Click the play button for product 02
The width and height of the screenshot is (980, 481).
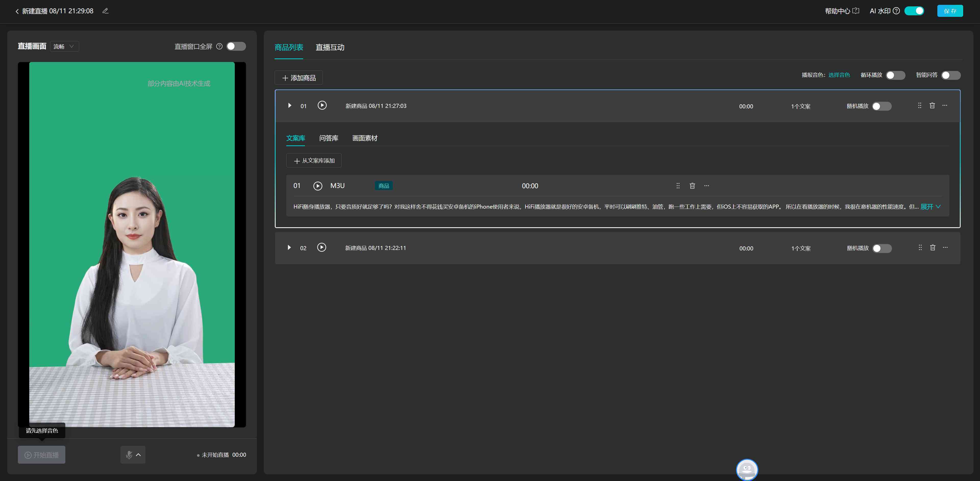(322, 247)
